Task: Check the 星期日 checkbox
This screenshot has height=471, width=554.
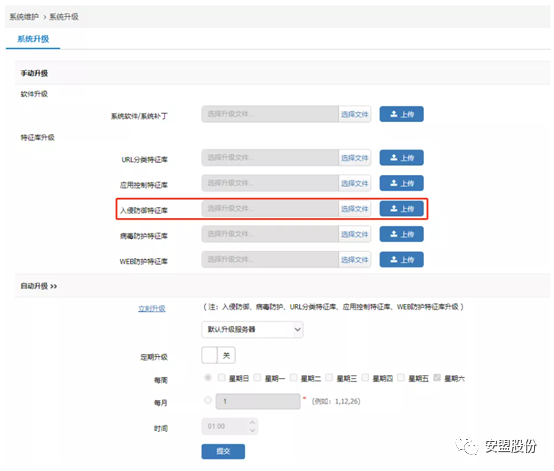Action: point(222,378)
